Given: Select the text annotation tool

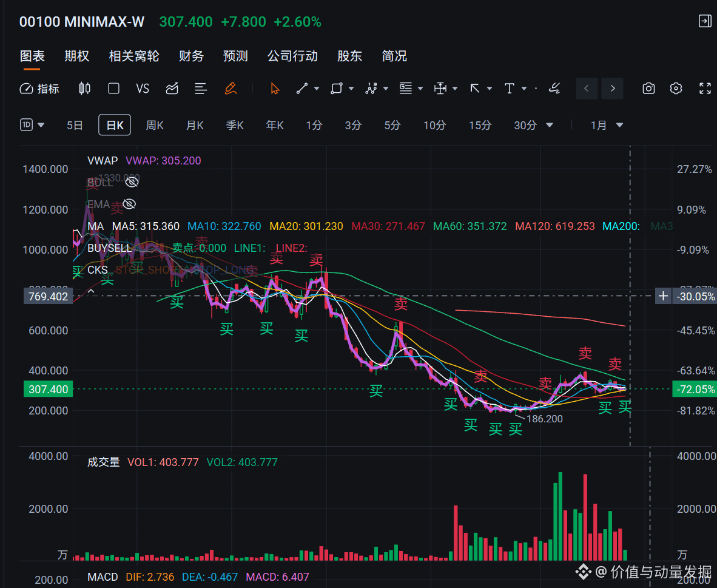Looking at the screenshot, I should [510, 89].
